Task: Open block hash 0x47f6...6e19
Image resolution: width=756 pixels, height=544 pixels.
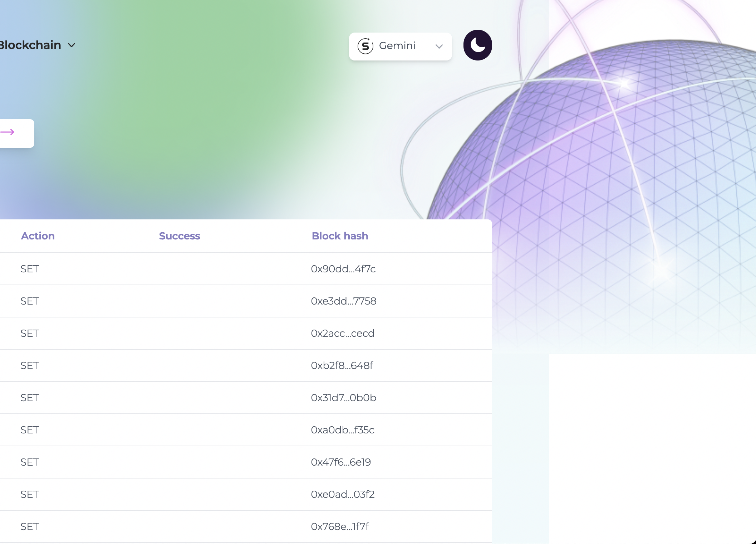Action: [340, 462]
